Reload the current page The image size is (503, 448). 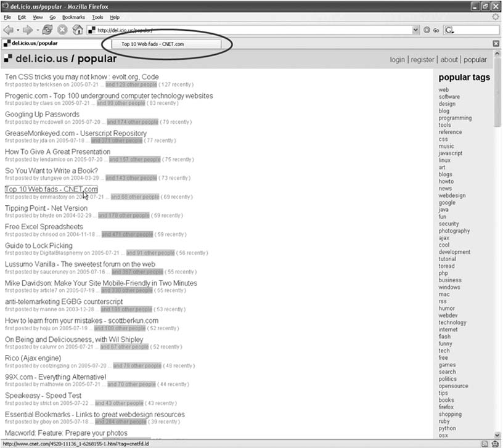47,30
